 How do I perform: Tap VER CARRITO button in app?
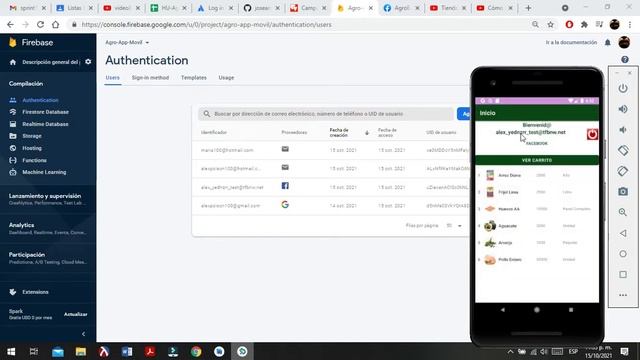point(537,160)
